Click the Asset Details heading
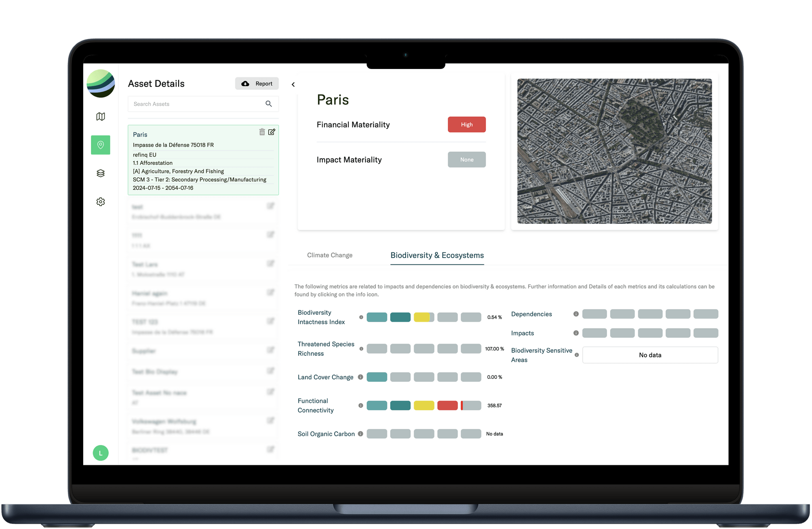 156,84
